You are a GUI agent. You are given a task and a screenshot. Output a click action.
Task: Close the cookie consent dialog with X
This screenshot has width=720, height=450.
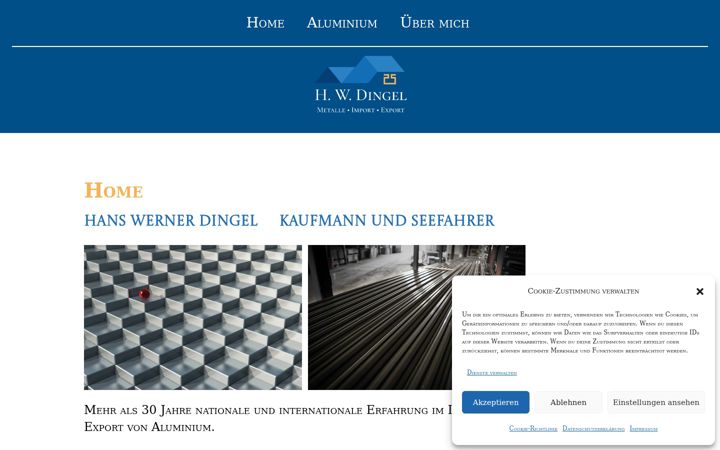point(699,292)
